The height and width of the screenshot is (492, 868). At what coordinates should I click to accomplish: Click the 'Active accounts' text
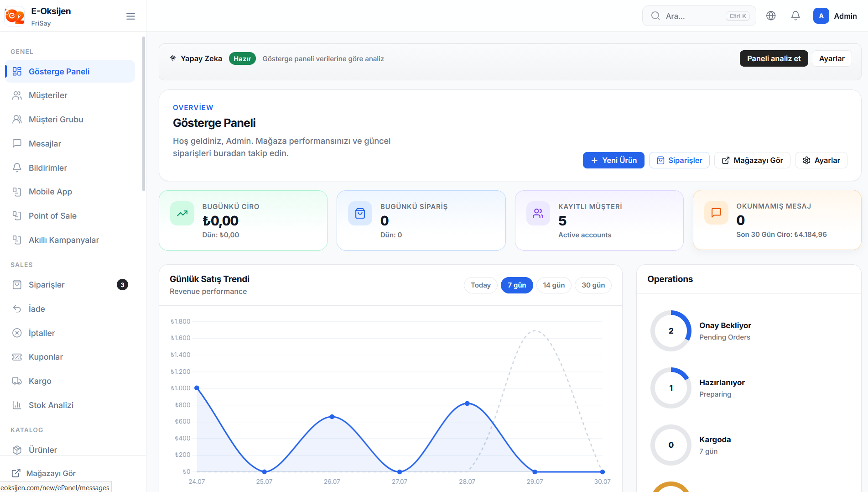(585, 235)
